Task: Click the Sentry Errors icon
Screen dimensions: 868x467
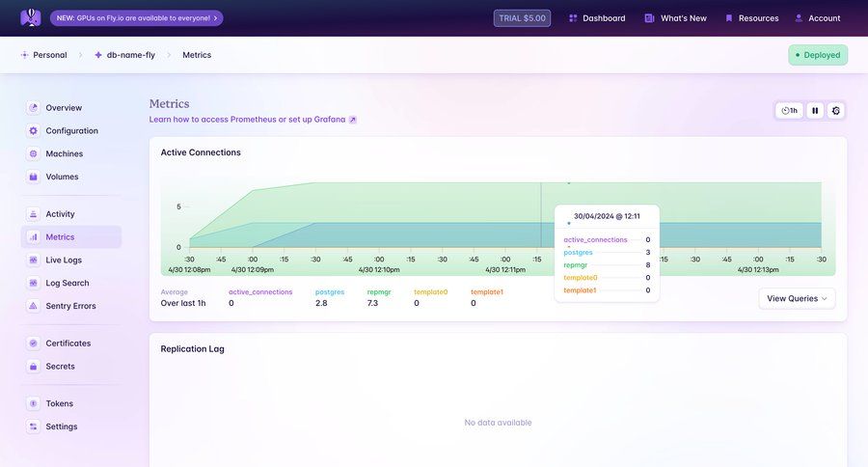Action: [x=34, y=307]
